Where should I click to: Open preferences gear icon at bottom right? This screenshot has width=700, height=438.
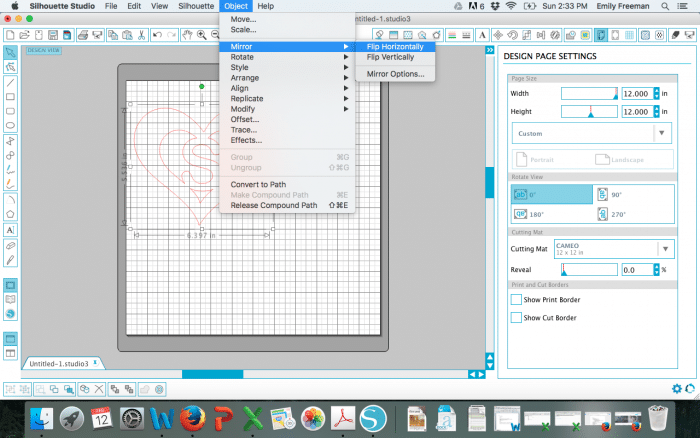tap(677, 389)
